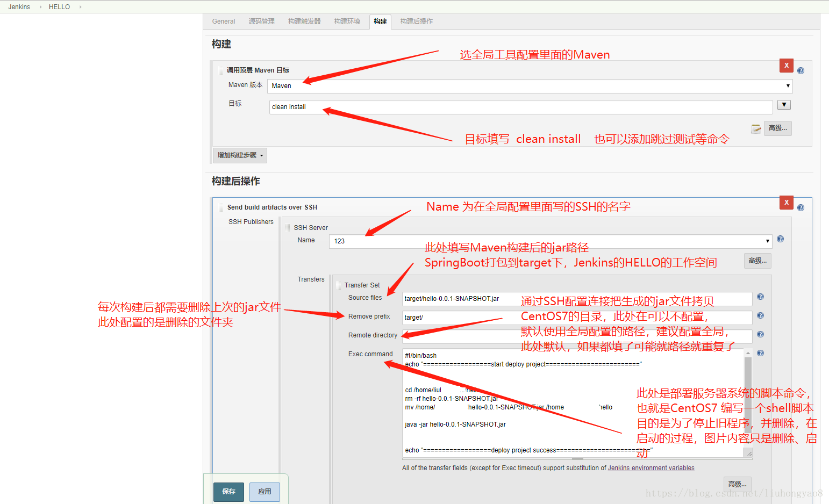
Task: Click the Maven 高级 button
Action: (x=777, y=128)
